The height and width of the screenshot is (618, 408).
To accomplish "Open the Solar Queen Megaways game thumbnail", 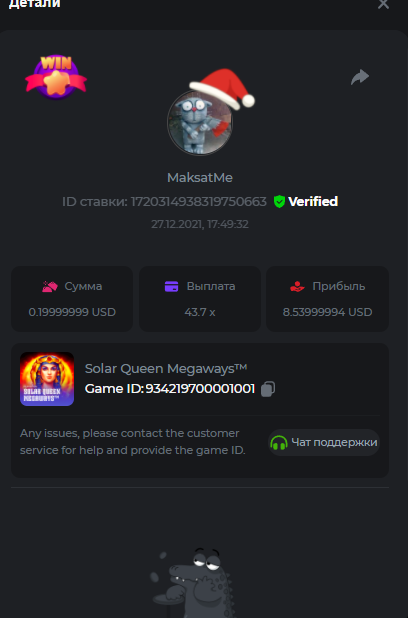I will click(x=47, y=379).
